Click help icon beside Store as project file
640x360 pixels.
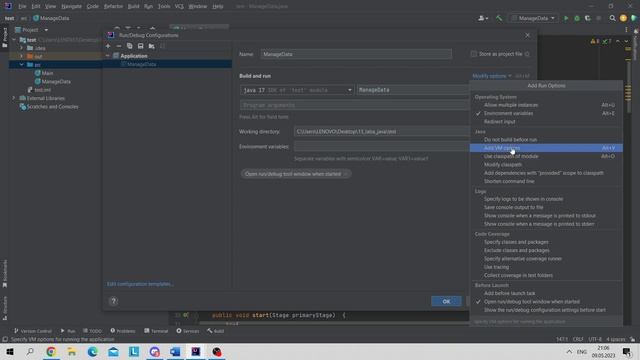pyautogui.click(x=527, y=54)
